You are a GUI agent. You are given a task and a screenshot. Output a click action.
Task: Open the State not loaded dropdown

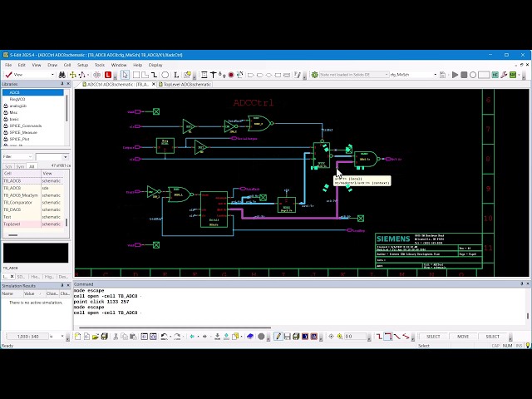click(386, 75)
